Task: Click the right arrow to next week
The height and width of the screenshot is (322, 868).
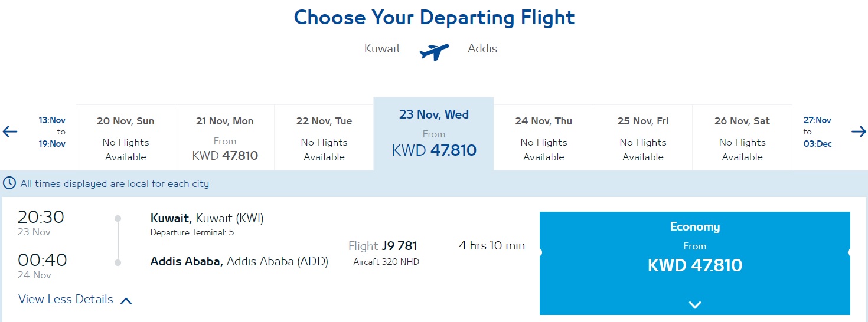Action: click(859, 132)
